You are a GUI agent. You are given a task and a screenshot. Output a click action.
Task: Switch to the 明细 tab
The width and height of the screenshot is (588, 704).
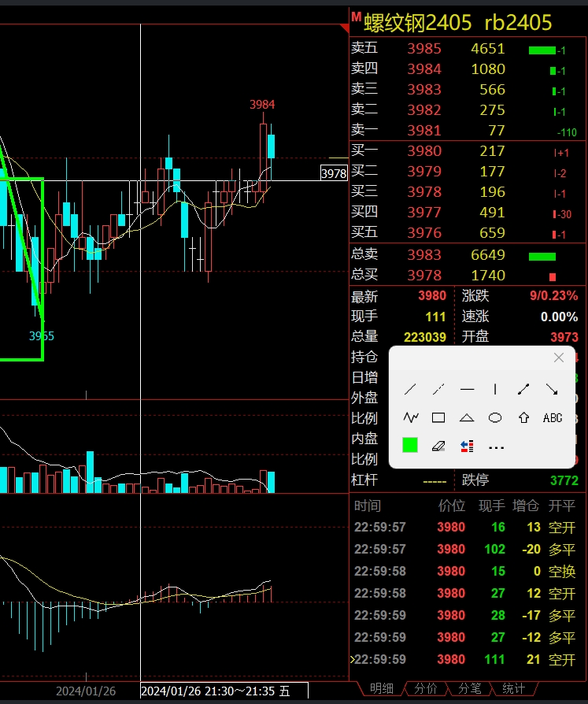tap(382, 688)
